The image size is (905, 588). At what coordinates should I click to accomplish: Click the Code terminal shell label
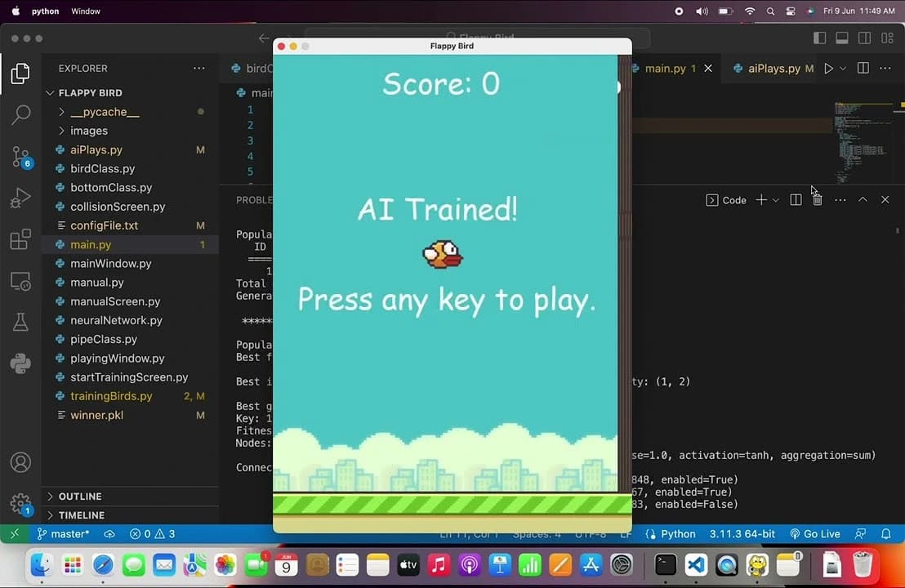click(727, 199)
